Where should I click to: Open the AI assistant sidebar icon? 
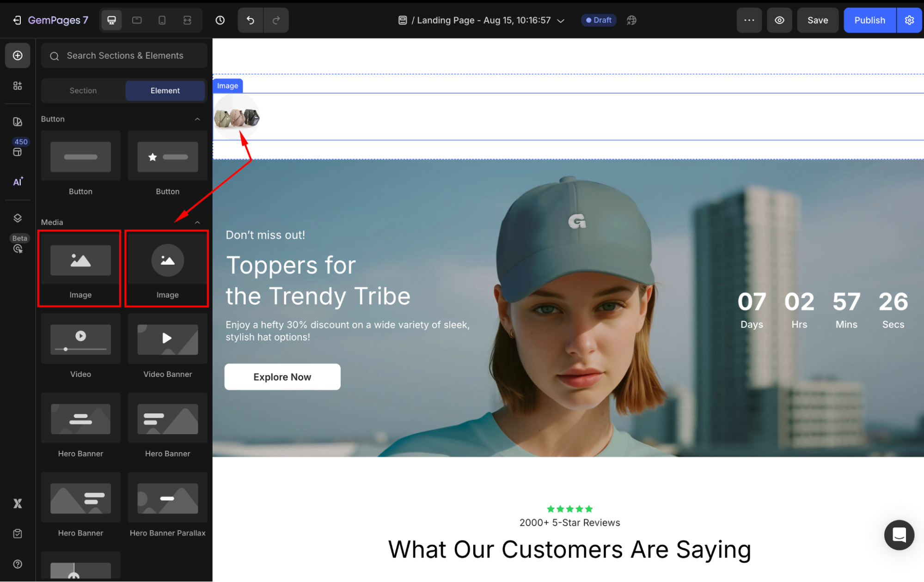(18, 182)
